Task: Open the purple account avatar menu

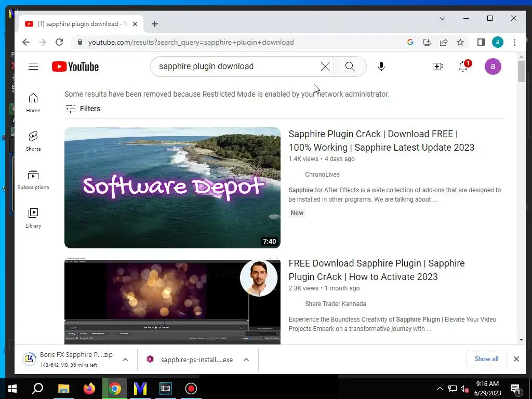Action: pyautogui.click(x=493, y=66)
